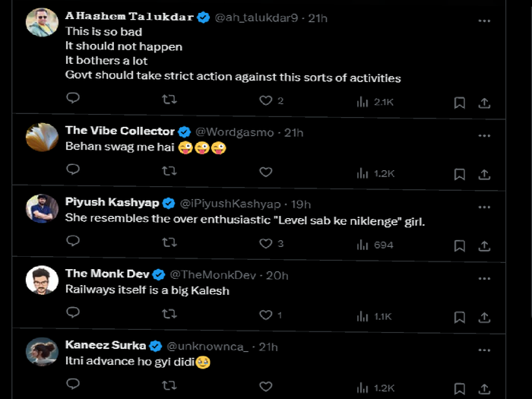Open the 21h timestamp on Kaneez Surka's tweet
532x399 pixels.
pyautogui.click(x=268, y=347)
